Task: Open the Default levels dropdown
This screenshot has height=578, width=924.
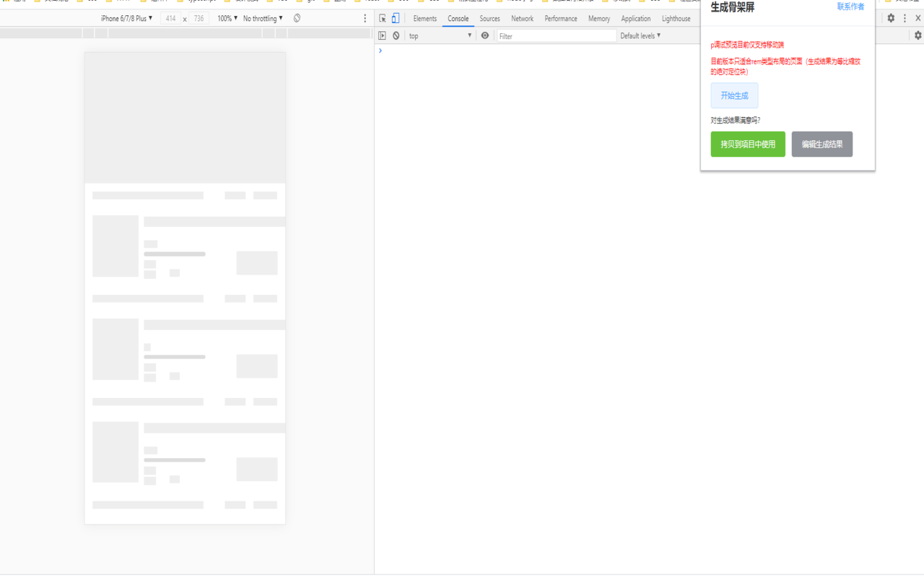Action: point(640,35)
